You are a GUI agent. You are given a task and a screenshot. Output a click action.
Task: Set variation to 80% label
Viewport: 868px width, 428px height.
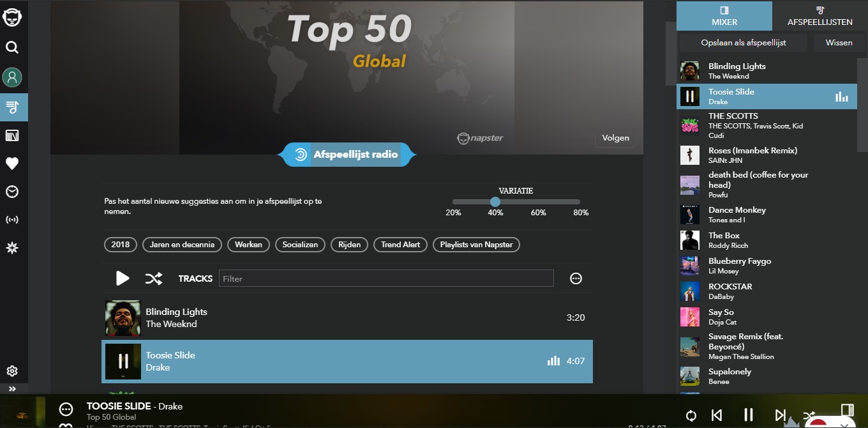pos(581,213)
